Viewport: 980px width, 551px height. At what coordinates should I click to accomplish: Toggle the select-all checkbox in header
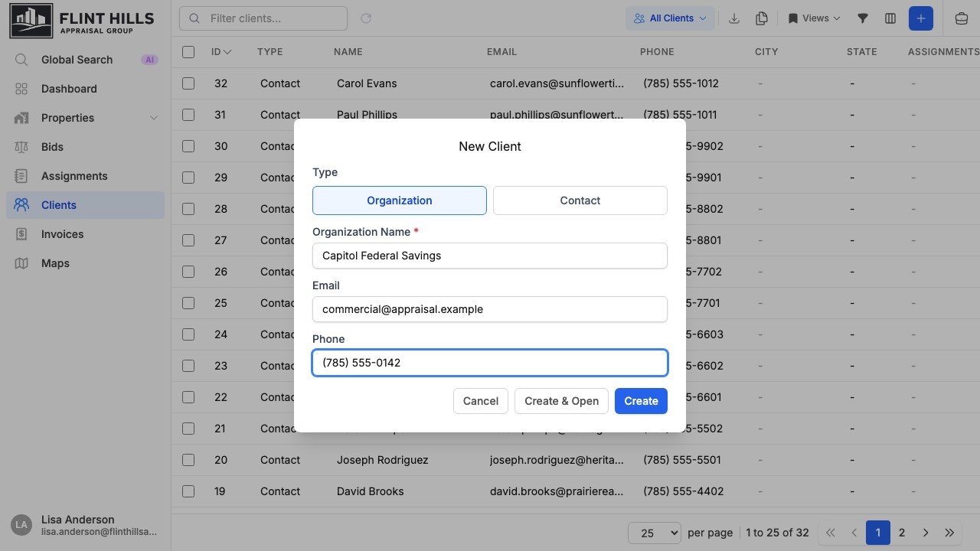coord(188,52)
